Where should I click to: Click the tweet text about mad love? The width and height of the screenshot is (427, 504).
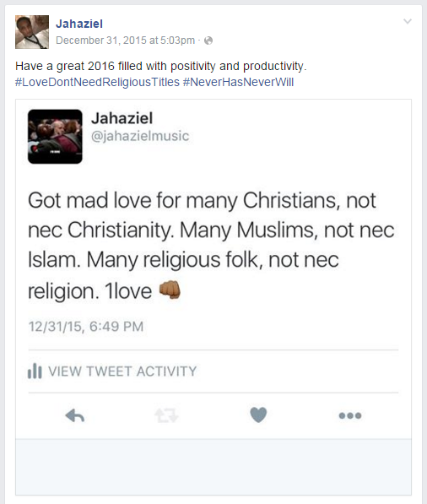211,246
